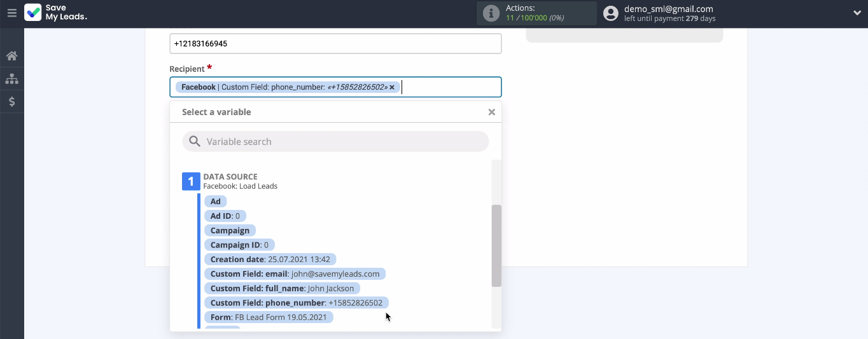The image size is (868, 339).
Task: Click the variable list scrollbar thumb
Action: click(x=496, y=246)
